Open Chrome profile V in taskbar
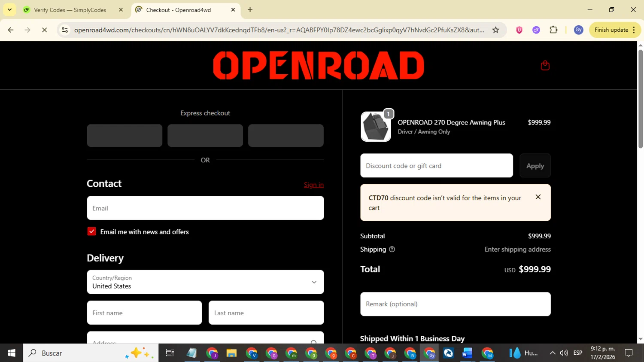This screenshot has height=362, width=644. (x=252, y=353)
